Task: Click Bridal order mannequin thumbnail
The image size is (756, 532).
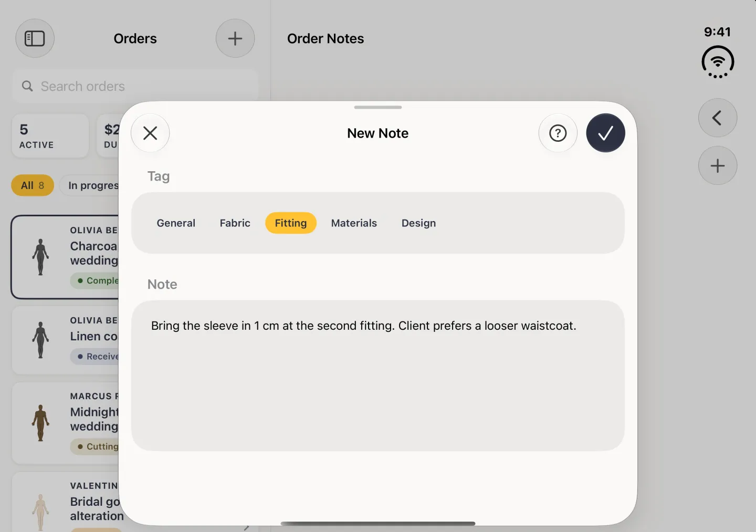Action: click(40, 512)
